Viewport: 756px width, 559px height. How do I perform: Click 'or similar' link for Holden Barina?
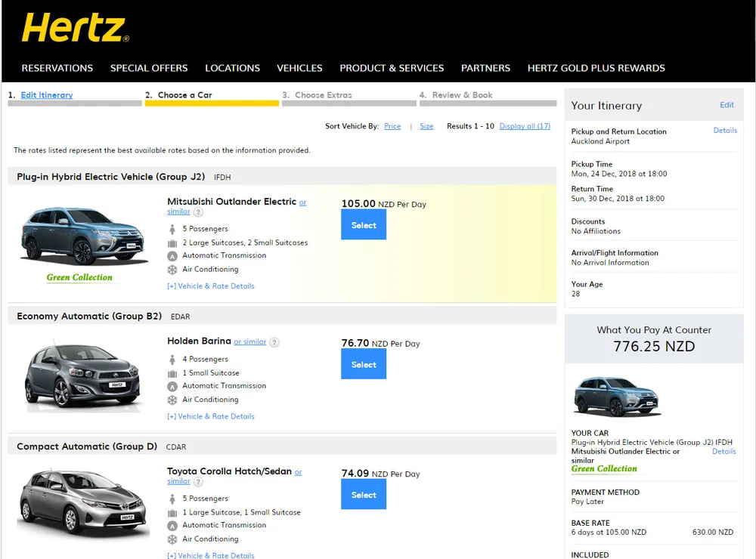pyautogui.click(x=250, y=341)
